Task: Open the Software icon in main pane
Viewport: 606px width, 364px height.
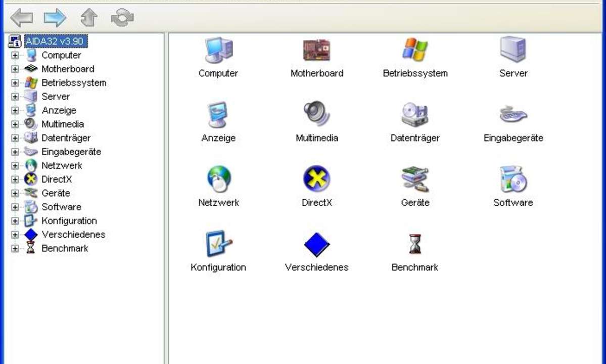Action: [513, 179]
